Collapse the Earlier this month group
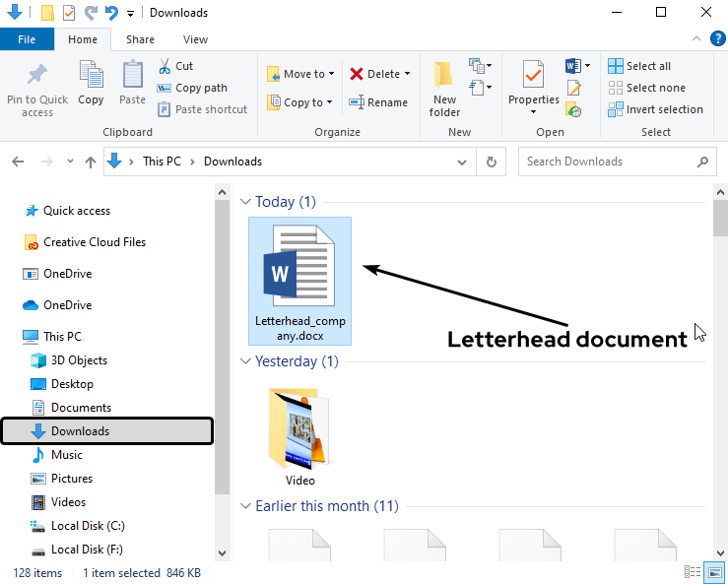 pos(245,506)
